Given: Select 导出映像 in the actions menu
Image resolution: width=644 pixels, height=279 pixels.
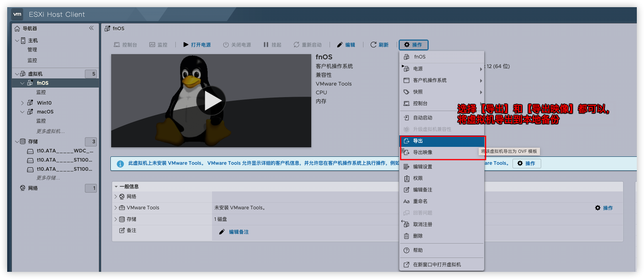Looking at the screenshot, I should pos(442,152).
